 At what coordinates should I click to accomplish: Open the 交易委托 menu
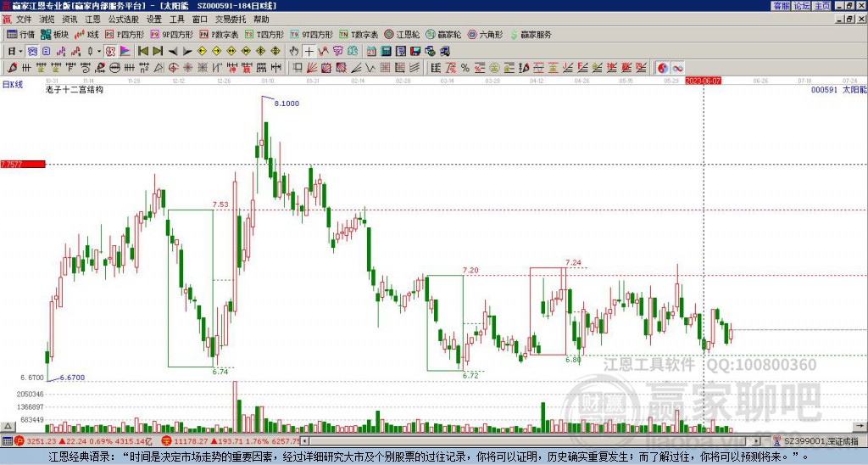[x=231, y=20]
